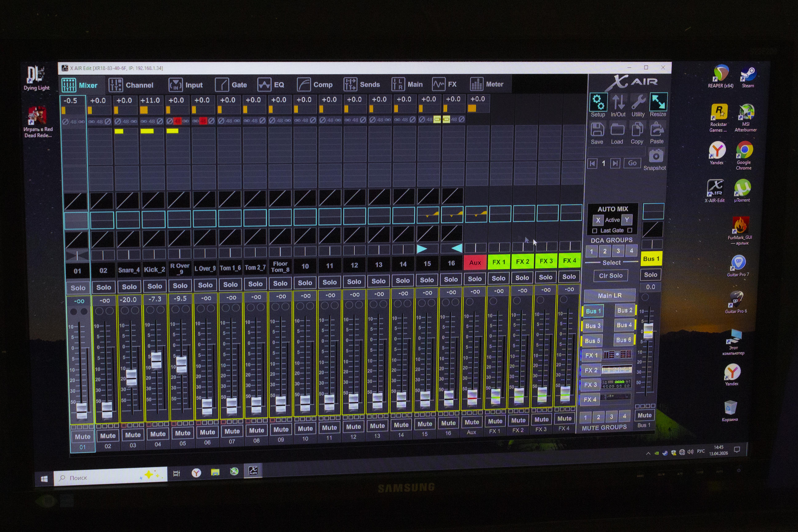The image size is (798, 532).
Task: Open the EQ tab
Action: (x=271, y=84)
